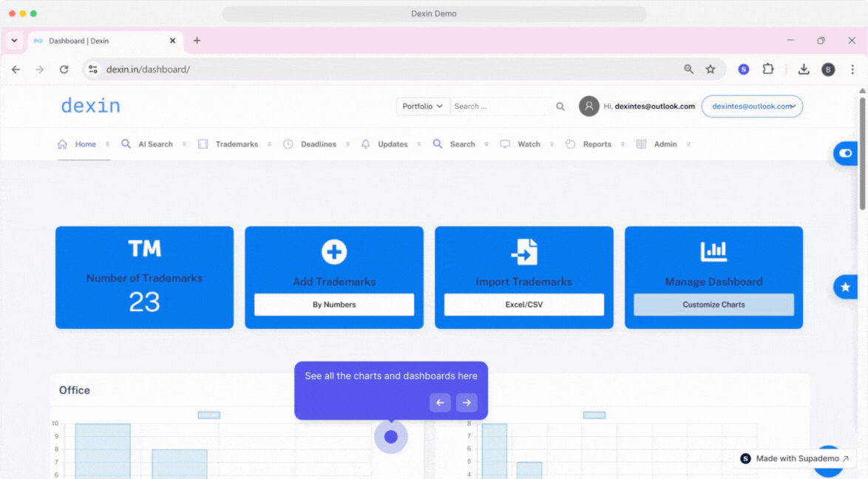868x479 pixels.
Task: Open the Portfolio dropdown
Action: click(x=423, y=106)
